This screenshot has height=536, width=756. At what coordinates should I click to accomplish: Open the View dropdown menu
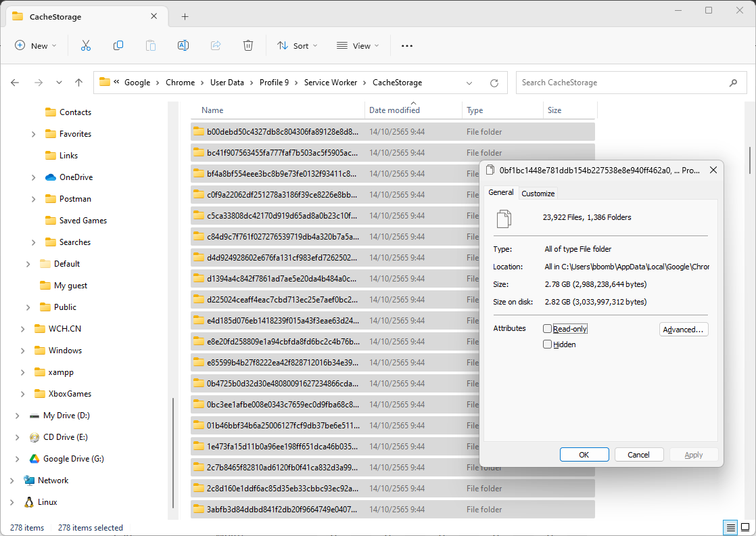tap(358, 46)
